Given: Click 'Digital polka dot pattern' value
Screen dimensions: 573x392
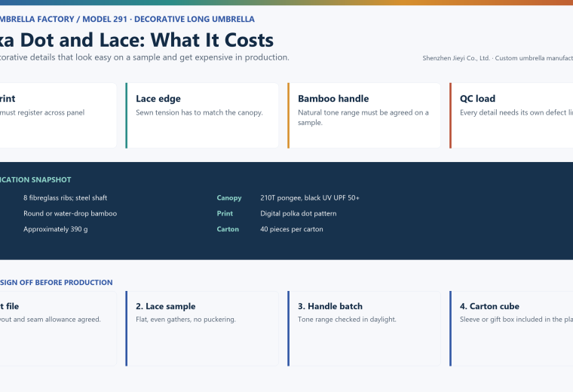Looking at the screenshot, I should pos(299,213).
